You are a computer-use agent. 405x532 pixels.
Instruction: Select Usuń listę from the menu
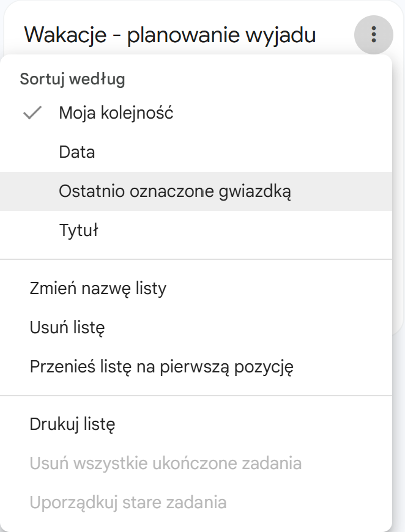click(x=67, y=328)
